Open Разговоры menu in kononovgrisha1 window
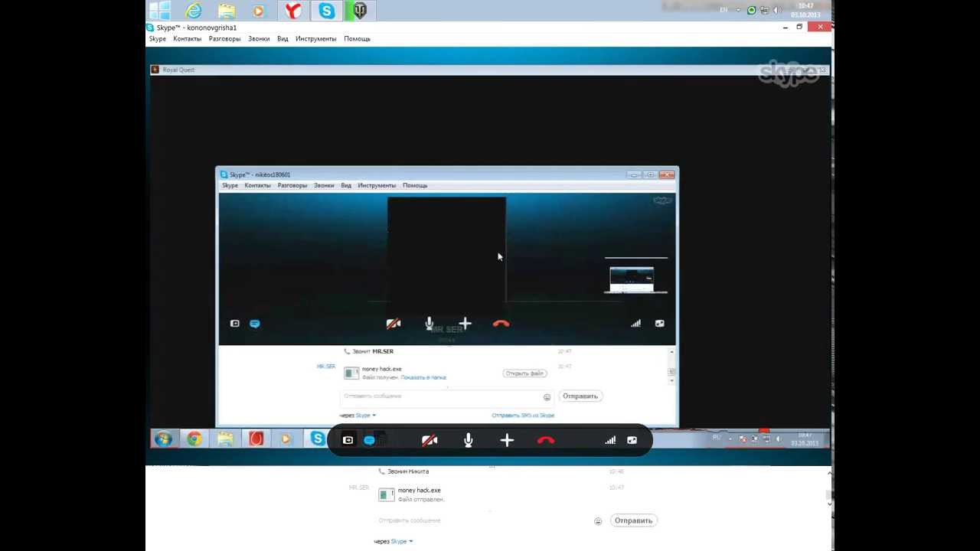 pyautogui.click(x=224, y=38)
